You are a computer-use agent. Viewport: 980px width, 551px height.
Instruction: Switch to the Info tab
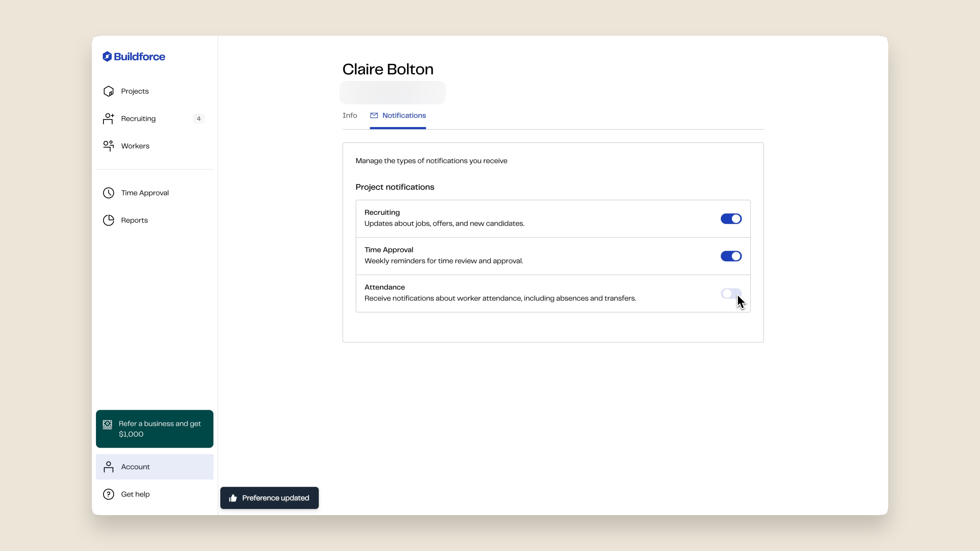click(350, 115)
